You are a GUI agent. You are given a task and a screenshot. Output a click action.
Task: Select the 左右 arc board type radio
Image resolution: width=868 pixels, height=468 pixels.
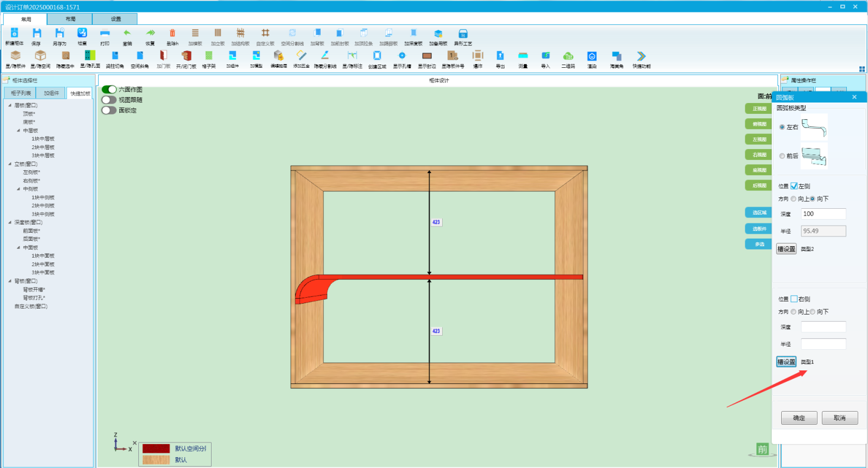[782, 127]
